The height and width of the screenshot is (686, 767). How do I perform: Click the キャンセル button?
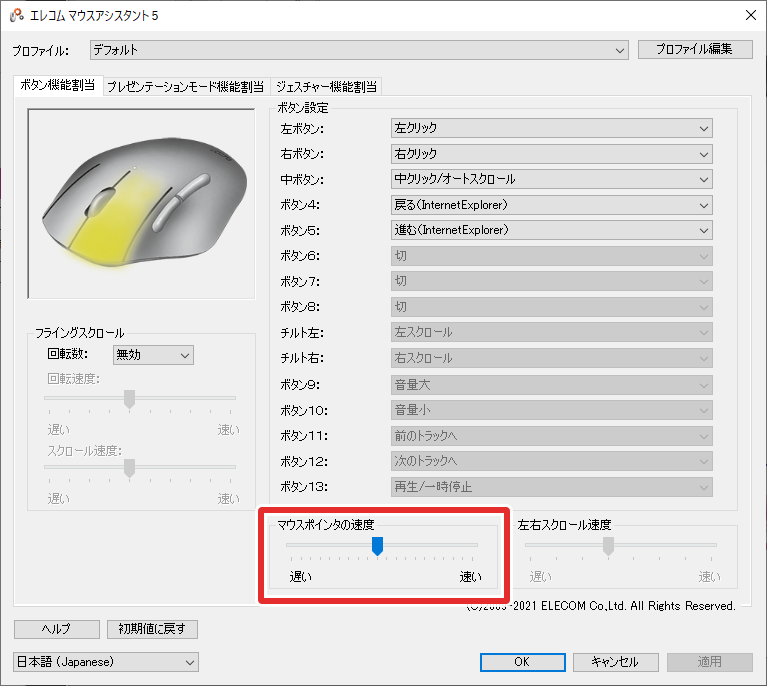615,662
